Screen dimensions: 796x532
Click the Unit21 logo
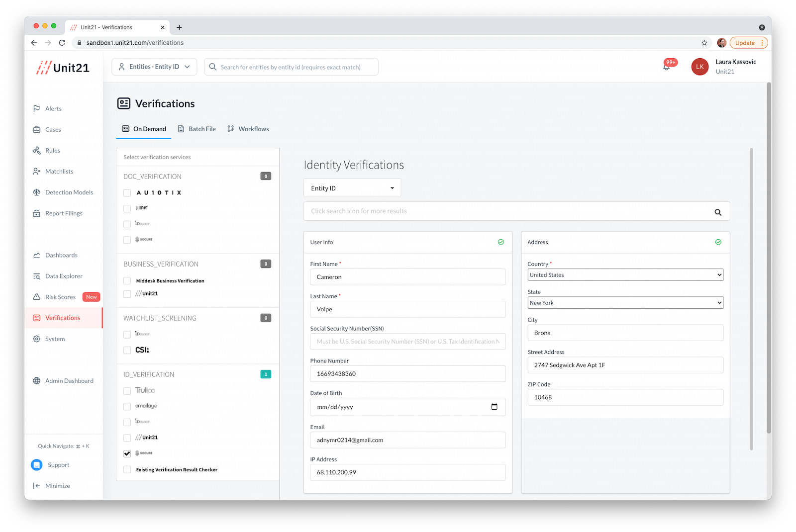(x=63, y=68)
